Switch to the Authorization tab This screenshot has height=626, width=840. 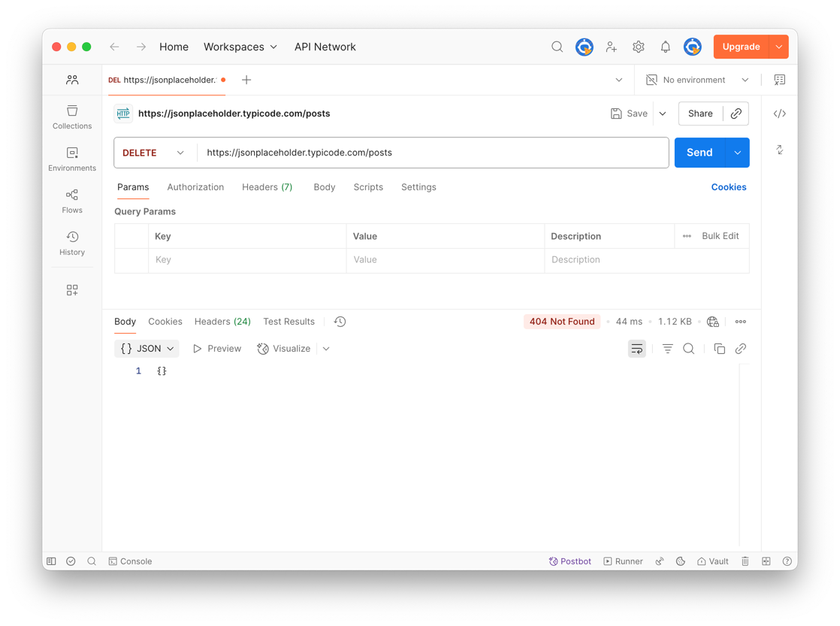[x=195, y=187]
